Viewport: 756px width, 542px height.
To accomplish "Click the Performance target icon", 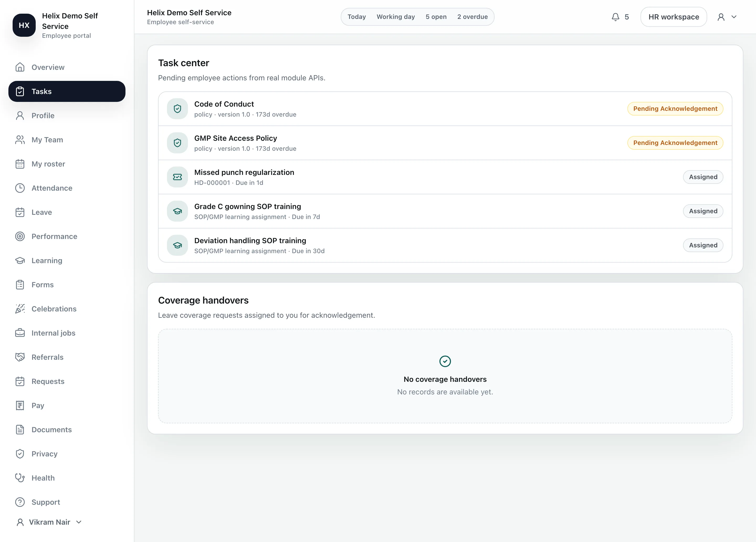I will [20, 237].
